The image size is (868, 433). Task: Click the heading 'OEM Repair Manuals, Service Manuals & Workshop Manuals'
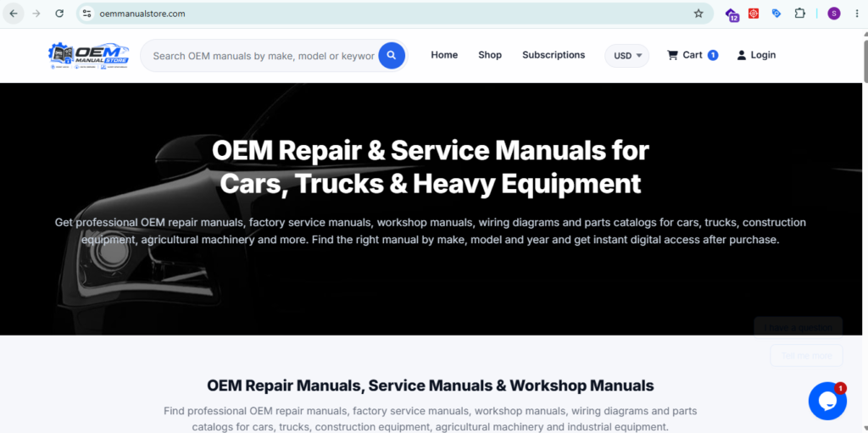(x=430, y=386)
